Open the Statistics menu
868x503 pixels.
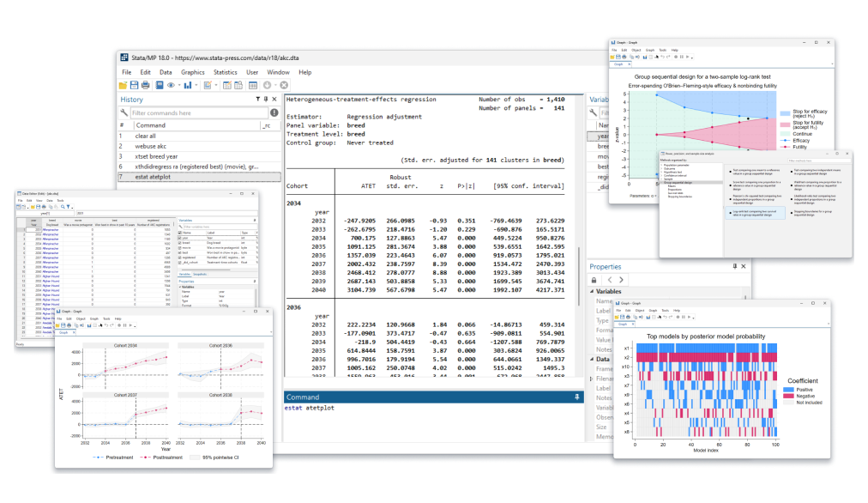point(226,72)
